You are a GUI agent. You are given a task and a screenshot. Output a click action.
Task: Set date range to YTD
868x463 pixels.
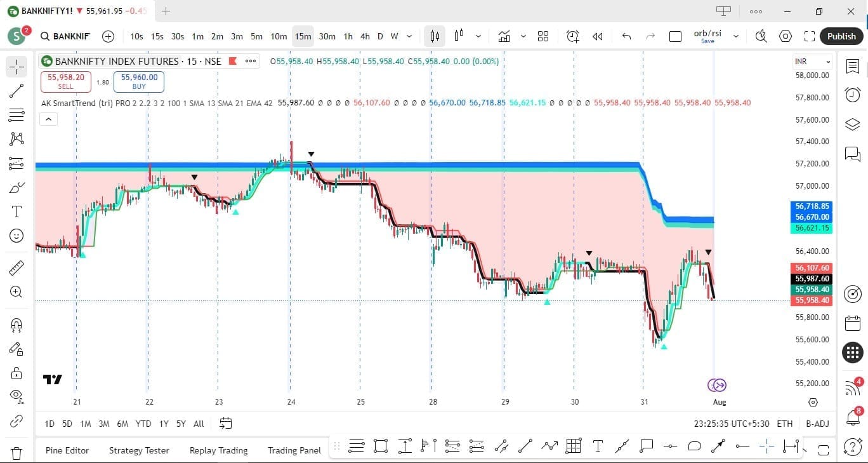click(143, 424)
